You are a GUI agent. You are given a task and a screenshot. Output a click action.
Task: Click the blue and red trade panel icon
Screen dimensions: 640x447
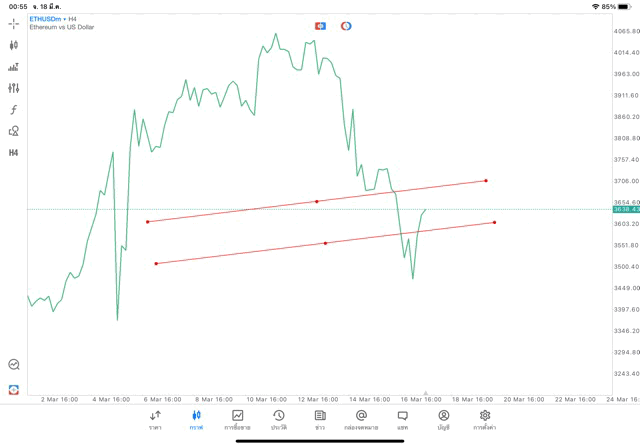pyautogui.click(x=320, y=25)
